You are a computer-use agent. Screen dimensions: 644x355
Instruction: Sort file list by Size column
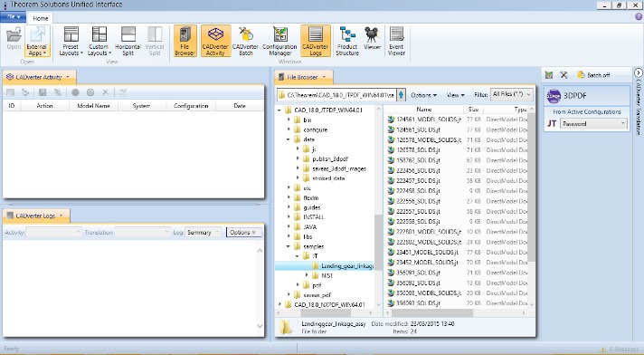click(474, 110)
